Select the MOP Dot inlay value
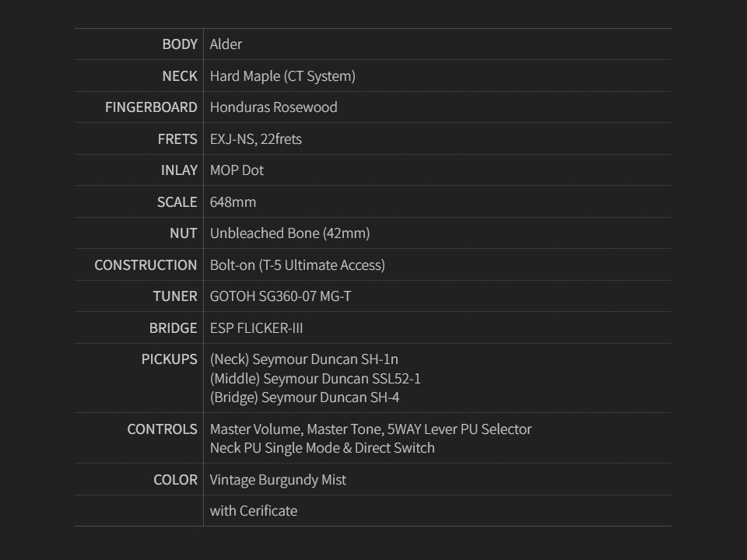 pos(237,170)
